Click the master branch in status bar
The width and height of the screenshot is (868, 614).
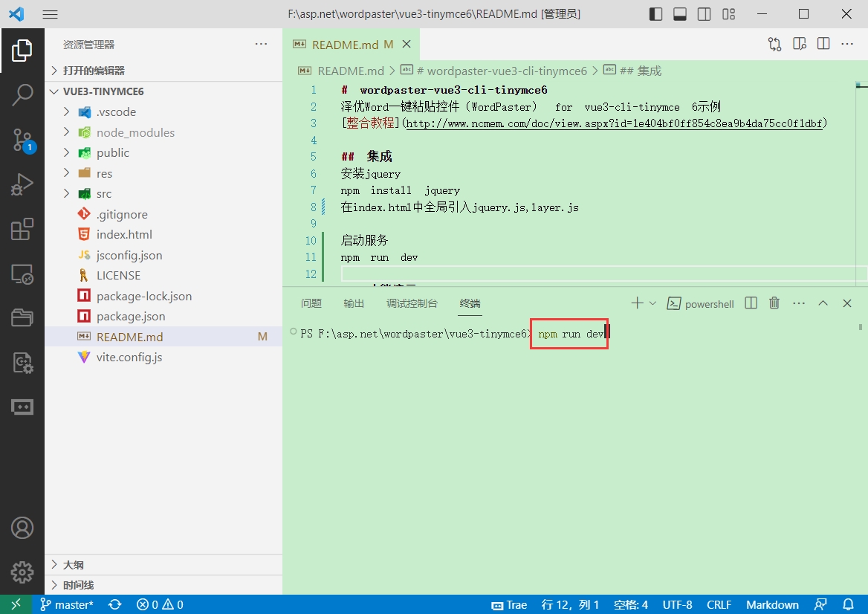[67, 604]
